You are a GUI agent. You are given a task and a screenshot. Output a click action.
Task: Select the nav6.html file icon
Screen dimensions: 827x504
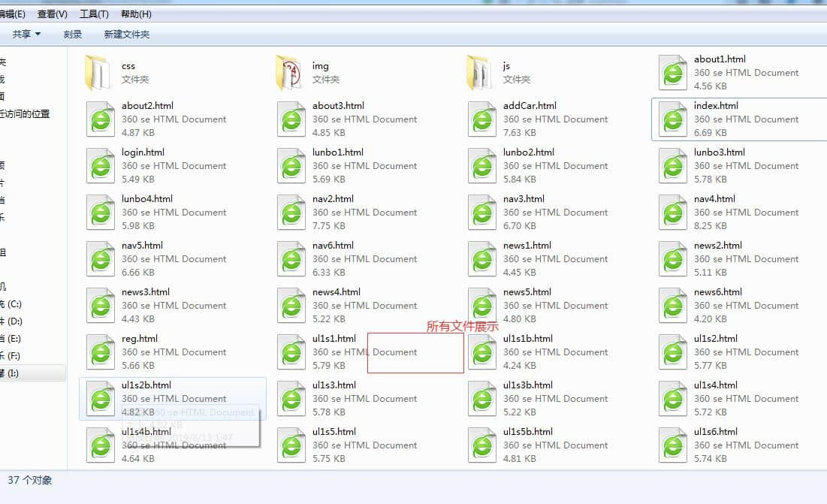point(291,258)
